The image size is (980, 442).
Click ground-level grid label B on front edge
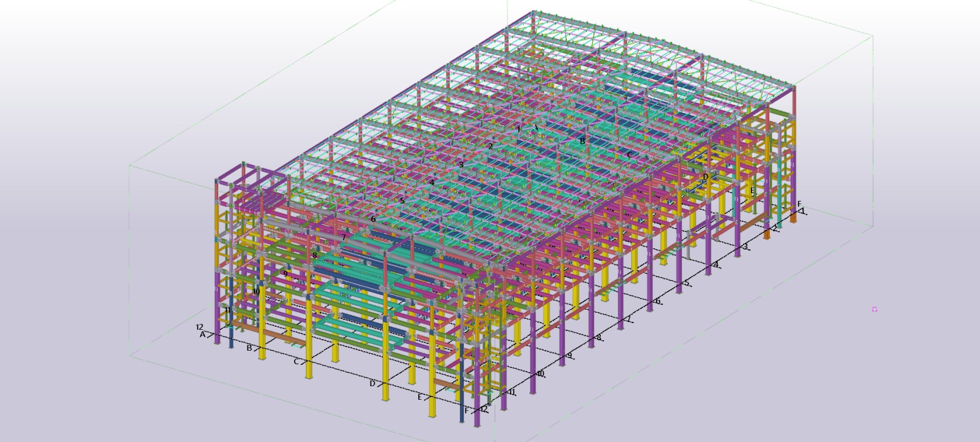(x=249, y=348)
